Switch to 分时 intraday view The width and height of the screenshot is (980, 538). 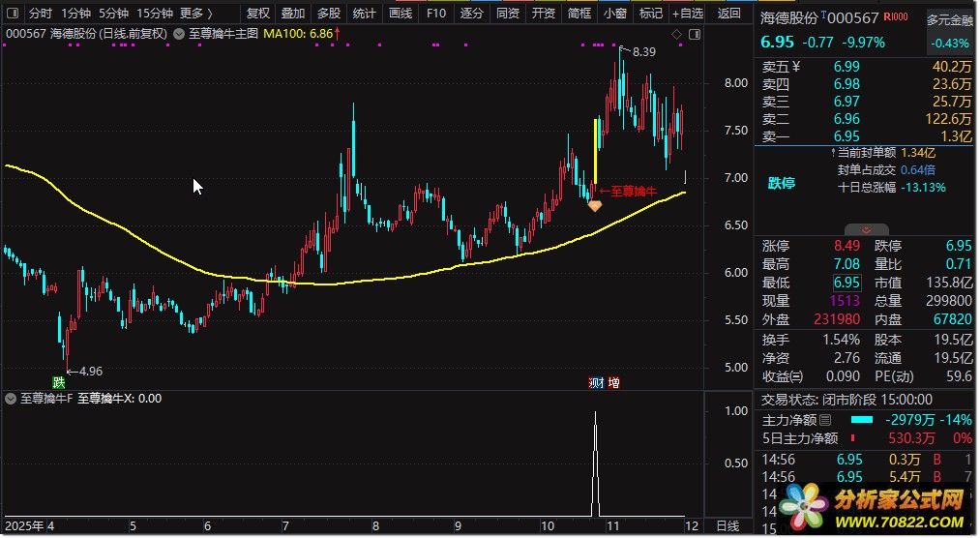41,14
